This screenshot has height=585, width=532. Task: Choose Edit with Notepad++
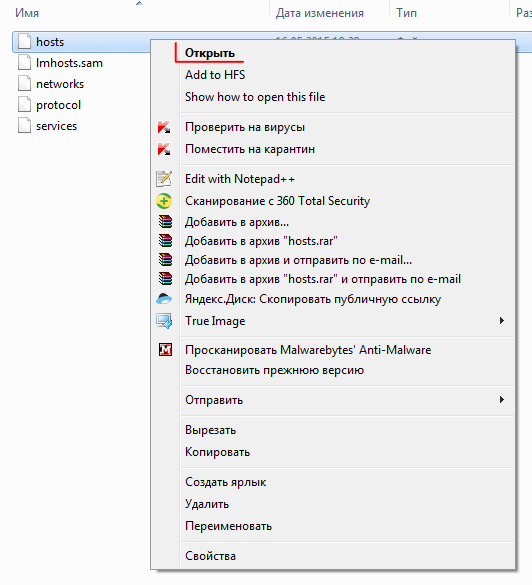pos(240,179)
